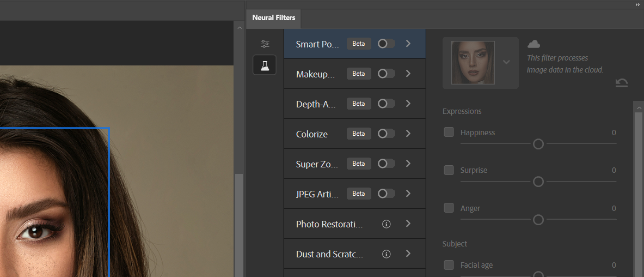Image resolution: width=644 pixels, height=277 pixels.
Task: Click the selected face thumbnail
Action: pyautogui.click(x=473, y=63)
